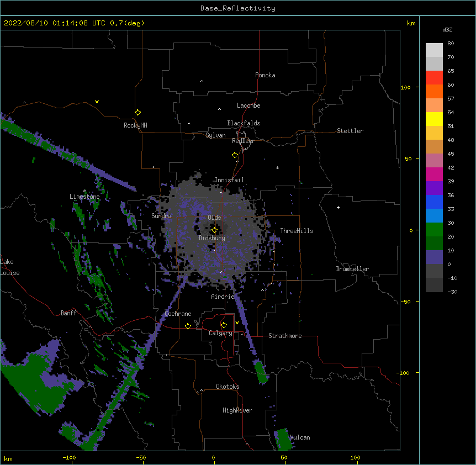Click the Stettler town label

coord(350,131)
